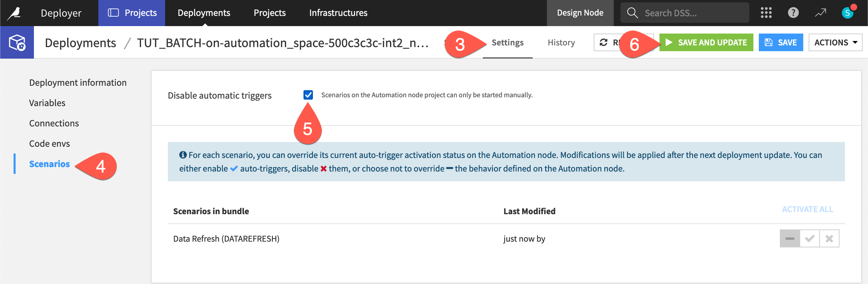Uncheck Disable automatic triggers checkbox

[x=308, y=95]
